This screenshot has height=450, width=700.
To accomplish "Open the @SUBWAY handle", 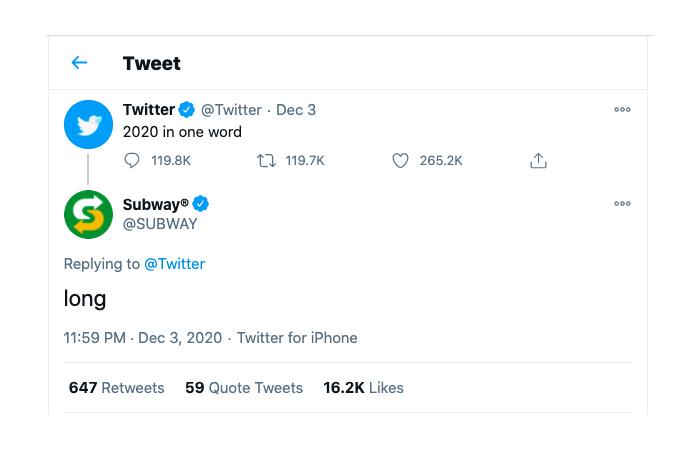I will tap(160, 224).
